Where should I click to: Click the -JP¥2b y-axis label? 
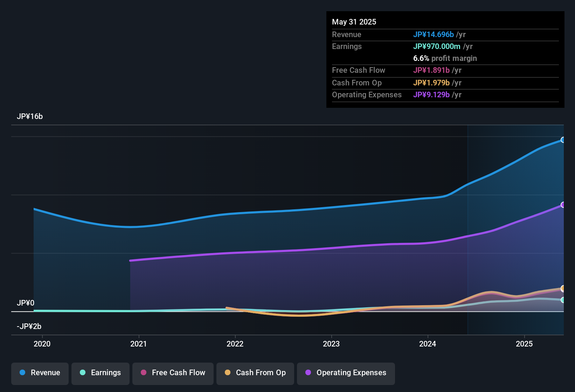pos(29,327)
